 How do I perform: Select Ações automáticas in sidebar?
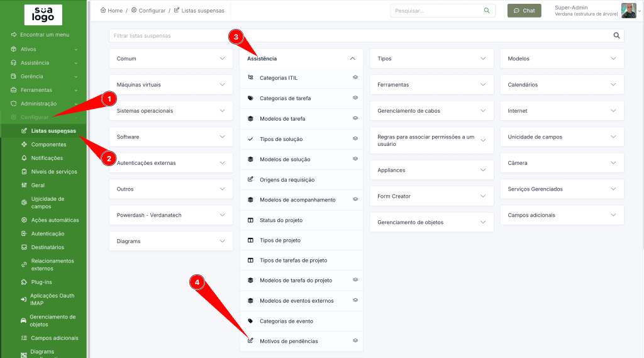coord(55,220)
